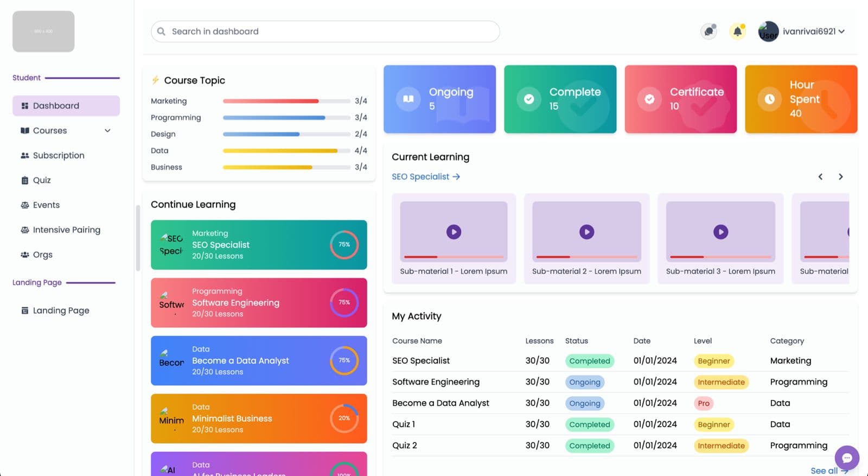Click the user avatar image
The image size is (868, 476).
768,31
